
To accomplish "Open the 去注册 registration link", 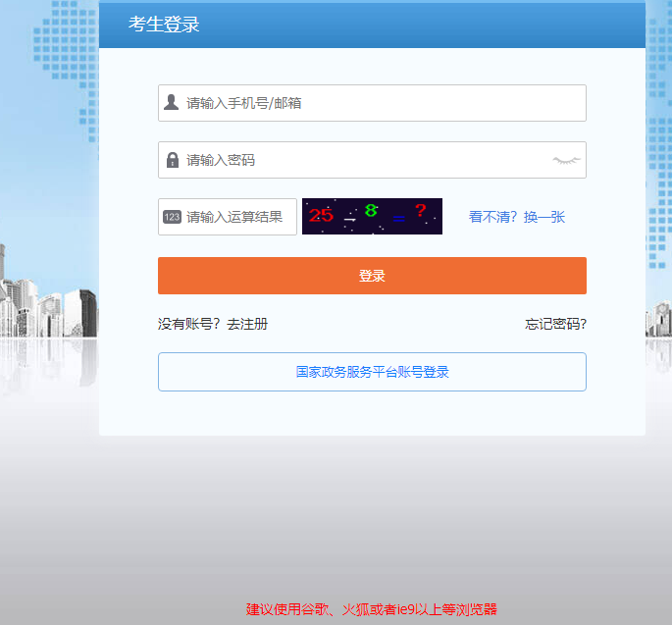I will coord(247,324).
